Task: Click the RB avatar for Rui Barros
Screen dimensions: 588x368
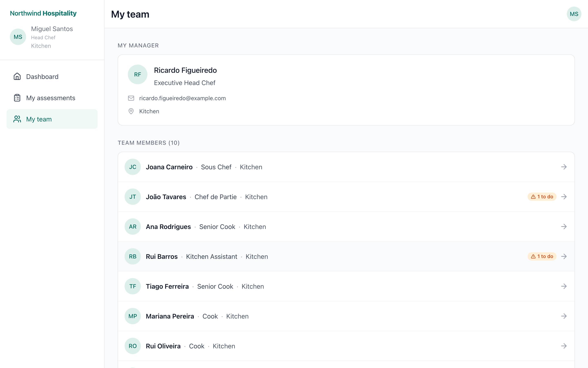Action: [133, 257]
